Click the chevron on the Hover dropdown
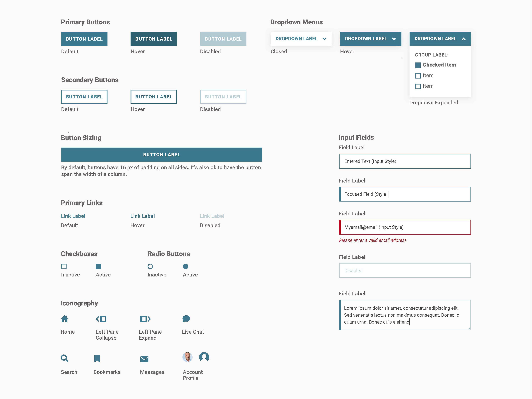 394,39
